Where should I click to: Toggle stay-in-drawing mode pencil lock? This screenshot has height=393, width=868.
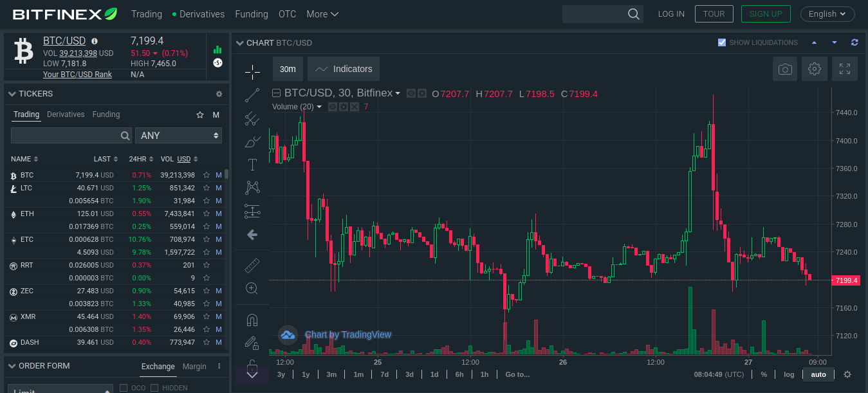pos(252,343)
